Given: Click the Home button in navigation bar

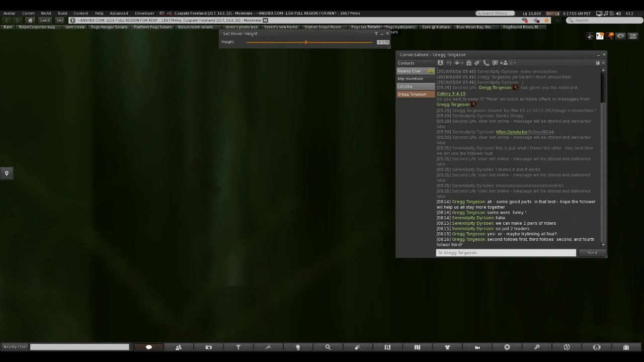Looking at the screenshot, I should coord(30,20).
